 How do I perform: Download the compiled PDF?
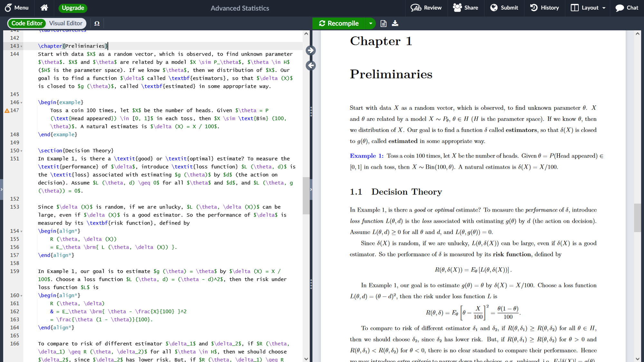(x=395, y=23)
